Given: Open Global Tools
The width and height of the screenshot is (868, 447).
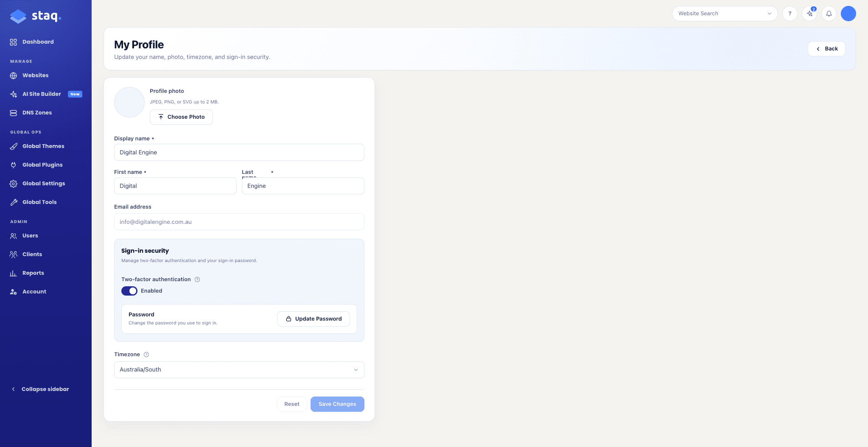Looking at the screenshot, I should [34, 202].
